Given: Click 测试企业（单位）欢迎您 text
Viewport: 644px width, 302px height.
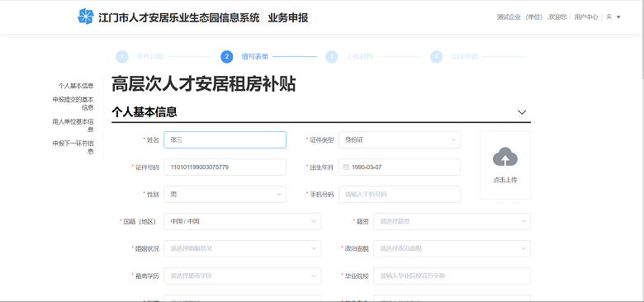Looking at the screenshot, I should (532, 17).
